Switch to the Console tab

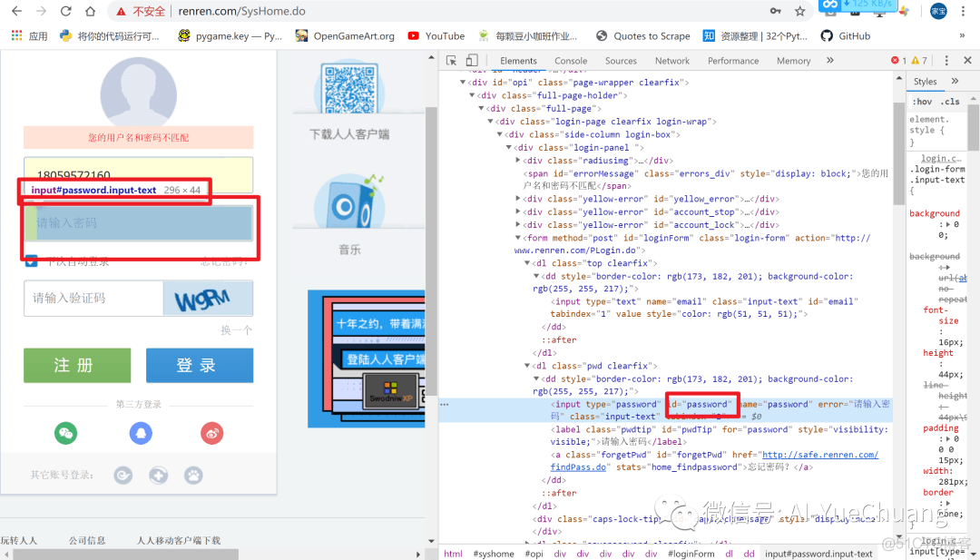coord(571,61)
